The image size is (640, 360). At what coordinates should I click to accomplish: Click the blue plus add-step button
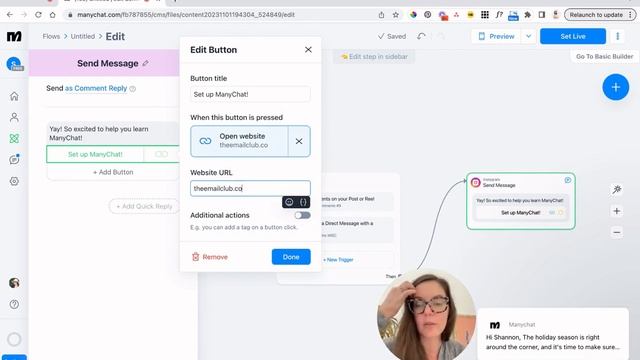[x=616, y=87]
